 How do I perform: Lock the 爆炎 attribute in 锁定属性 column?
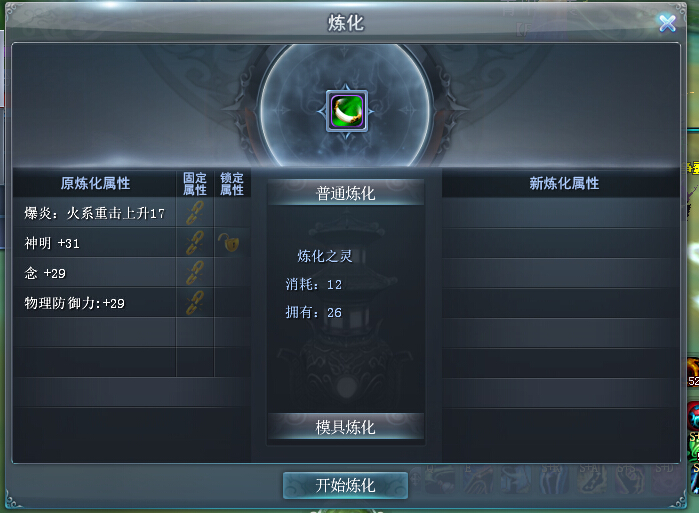[x=232, y=213]
